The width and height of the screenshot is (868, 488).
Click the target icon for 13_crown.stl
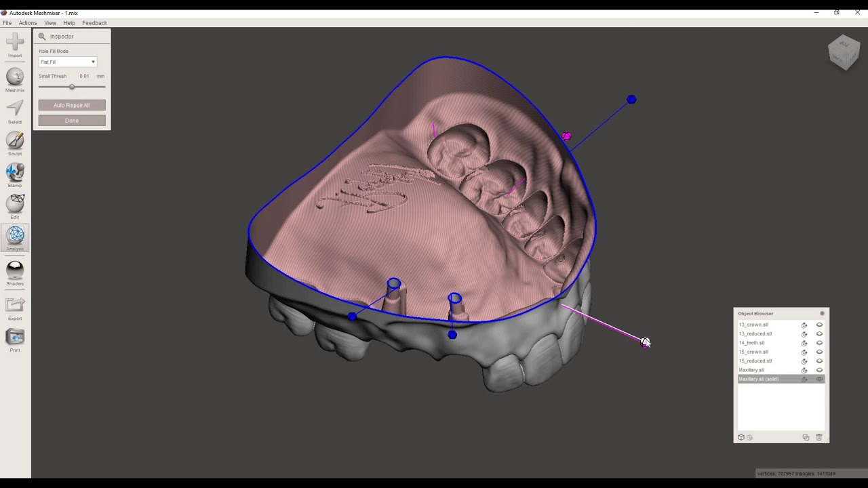tap(804, 325)
